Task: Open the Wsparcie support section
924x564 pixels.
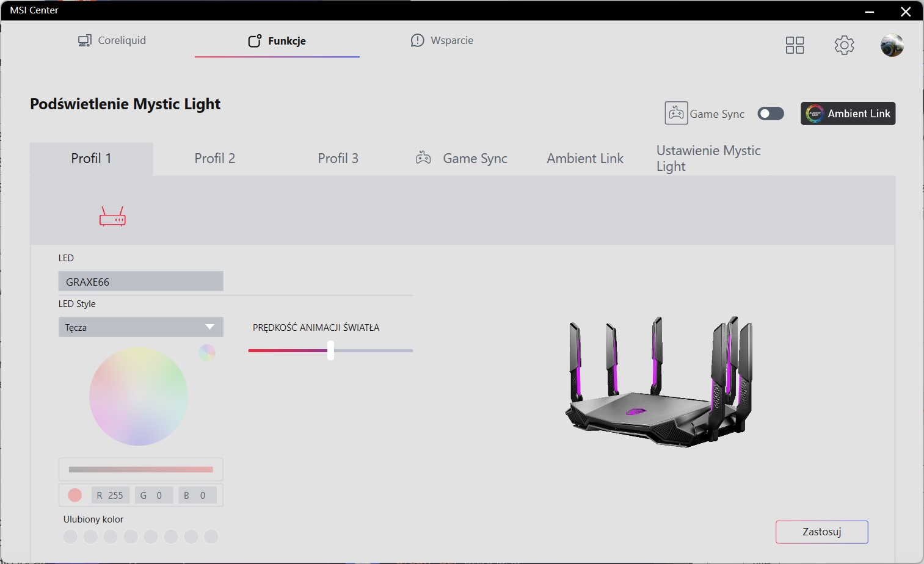Action: pyautogui.click(x=442, y=40)
